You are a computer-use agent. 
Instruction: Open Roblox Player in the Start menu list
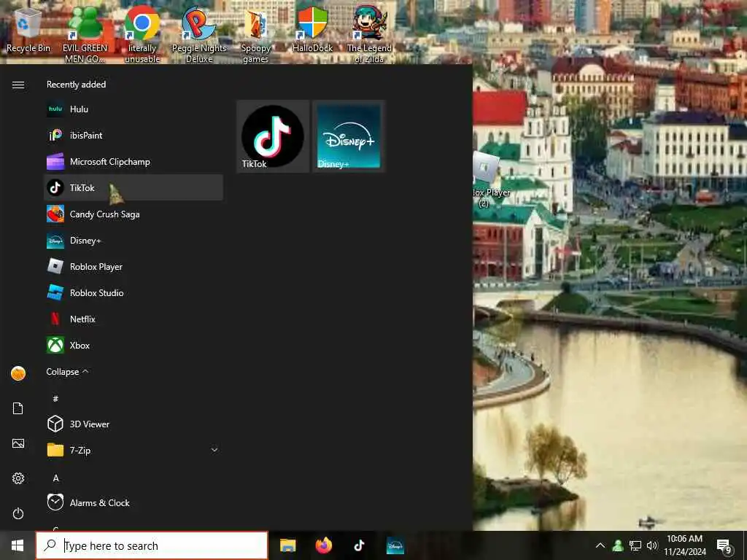tap(133, 267)
